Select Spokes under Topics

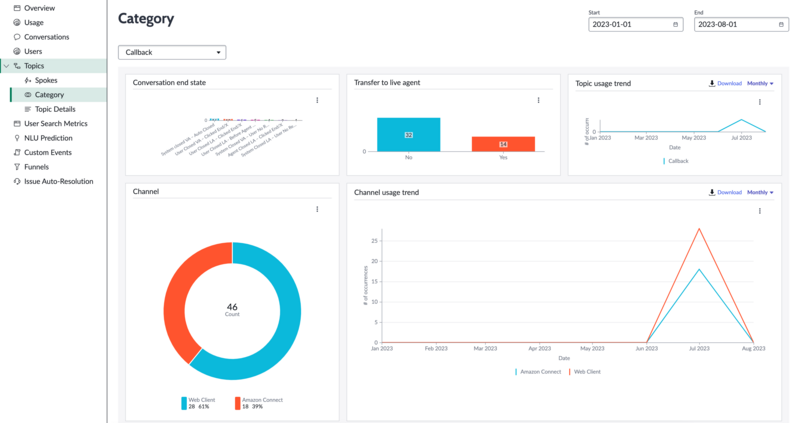46,80
